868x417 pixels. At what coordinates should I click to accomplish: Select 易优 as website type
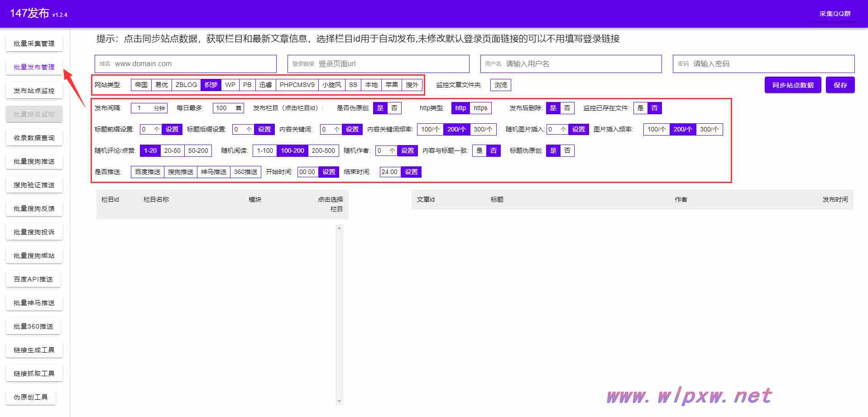coord(162,85)
